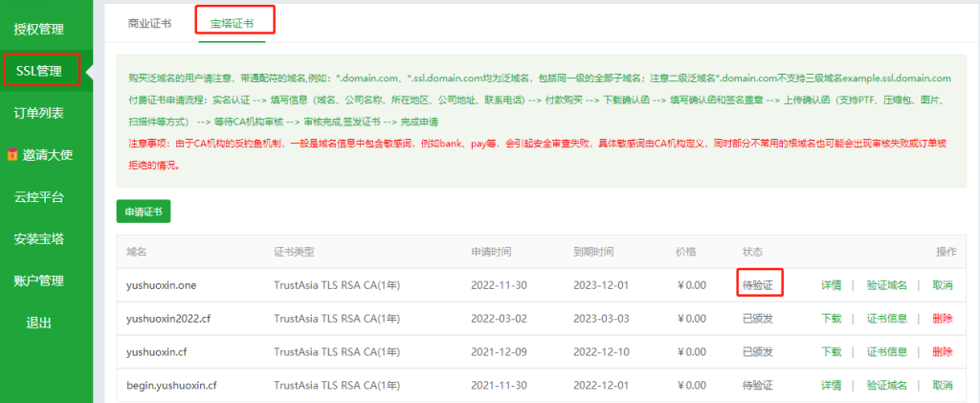The width and height of the screenshot is (980, 403).
Task: Open 详情 for yushuoxin.one
Action: click(831, 284)
